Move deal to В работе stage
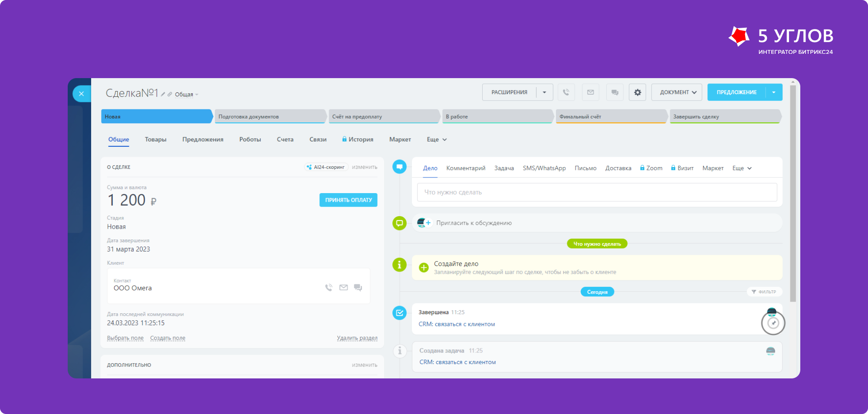This screenshot has width=868, height=414. [x=498, y=116]
